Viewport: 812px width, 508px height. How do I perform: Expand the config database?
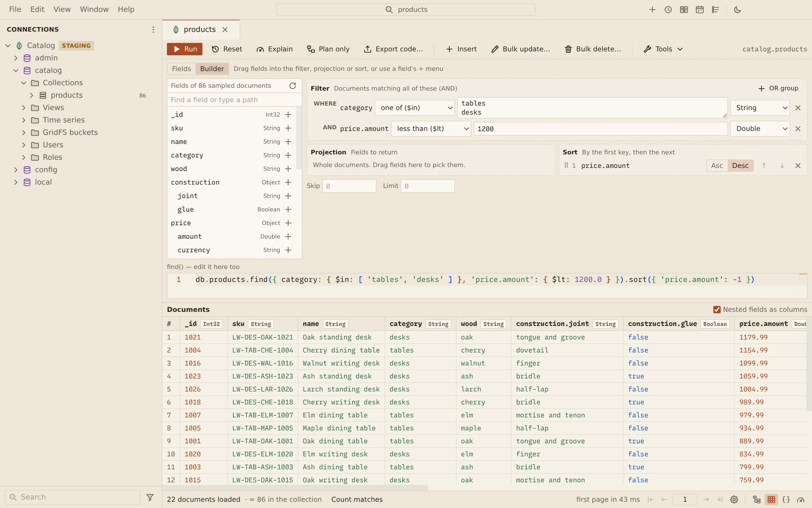tap(16, 170)
